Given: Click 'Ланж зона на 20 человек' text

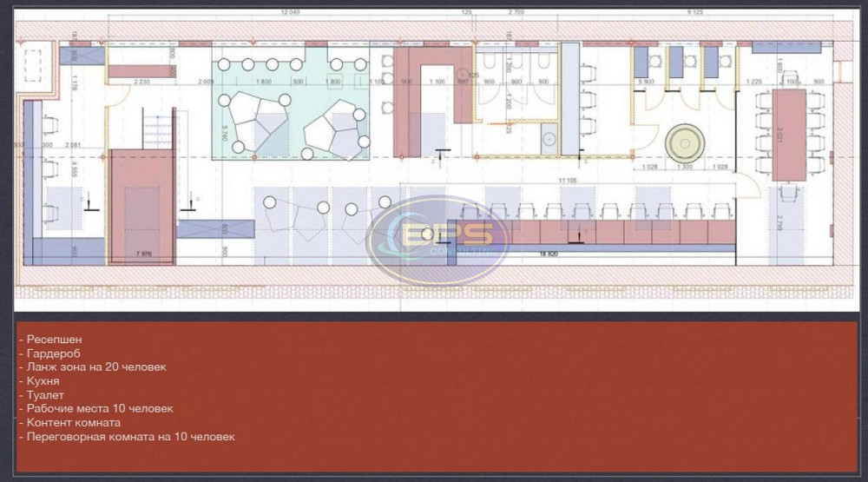Looking at the screenshot, I should tap(95, 367).
